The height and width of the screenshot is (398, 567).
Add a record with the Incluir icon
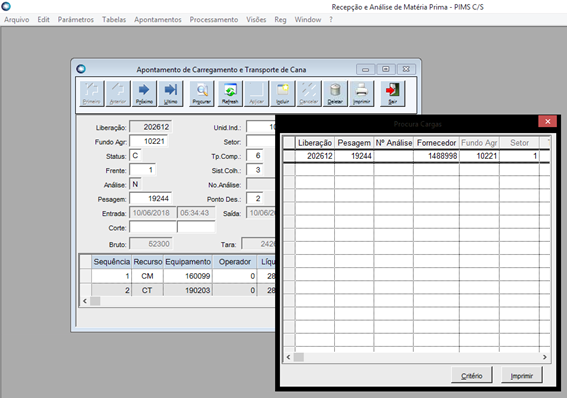tap(283, 94)
